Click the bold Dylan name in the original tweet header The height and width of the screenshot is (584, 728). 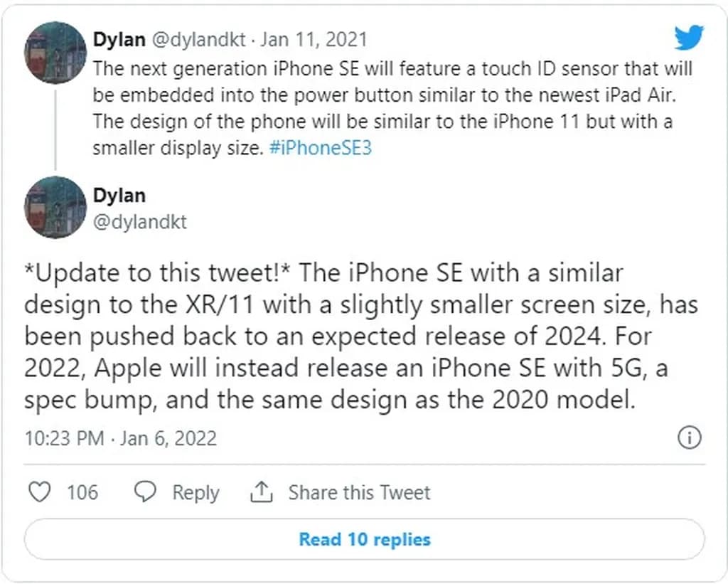click(119, 39)
